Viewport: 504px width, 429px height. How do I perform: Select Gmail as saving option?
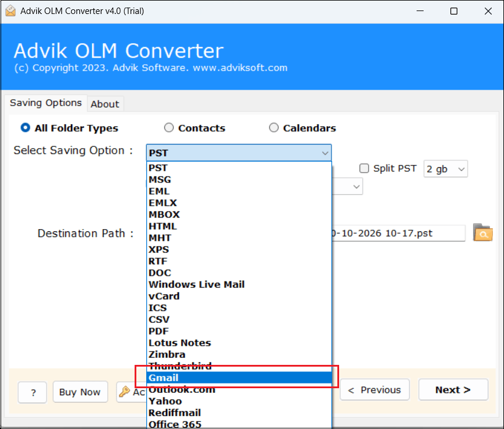239,378
